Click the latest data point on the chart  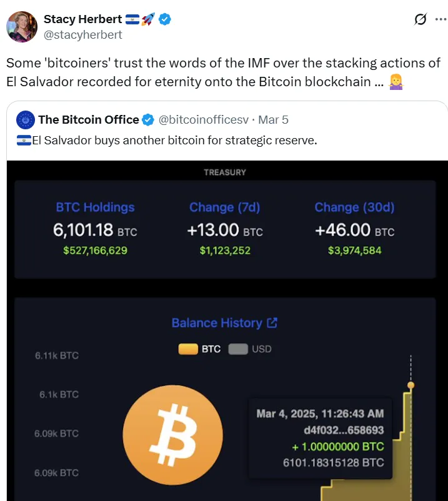tap(411, 385)
